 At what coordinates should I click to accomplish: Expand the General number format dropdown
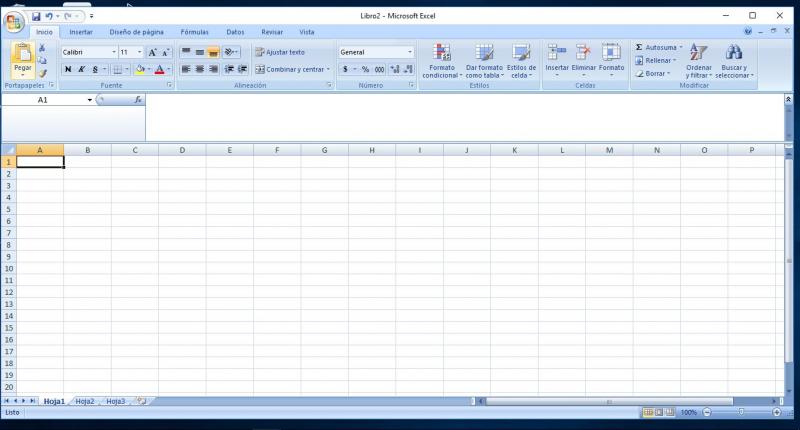409,52
